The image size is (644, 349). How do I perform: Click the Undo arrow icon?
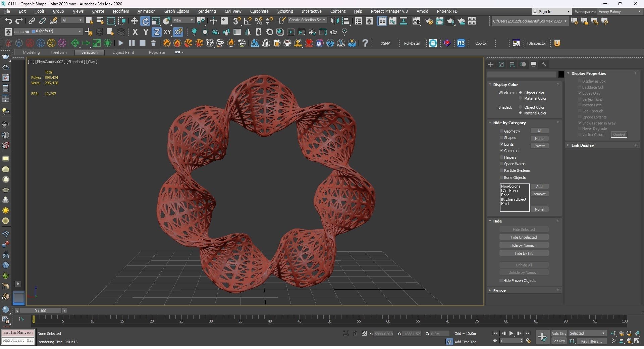tap(8, 21)
